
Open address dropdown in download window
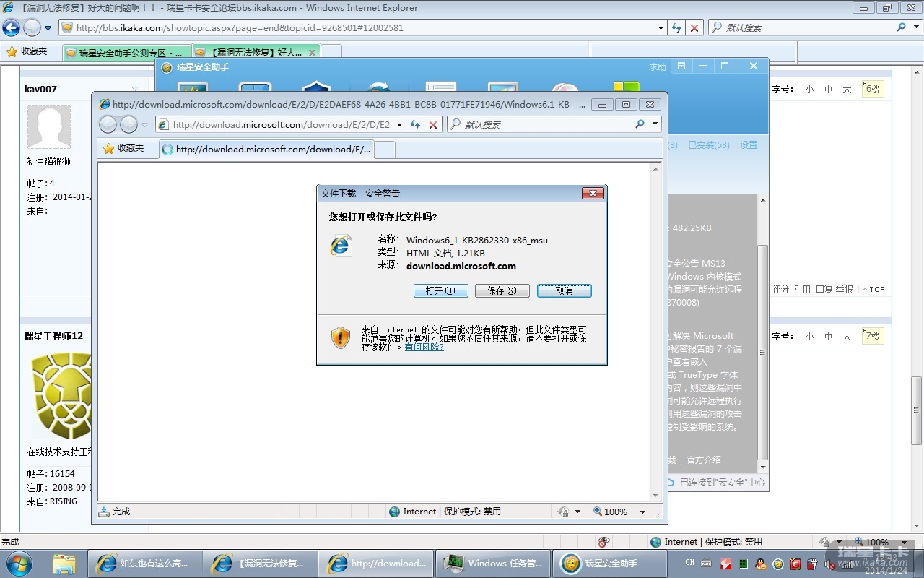tap(399, 124)
